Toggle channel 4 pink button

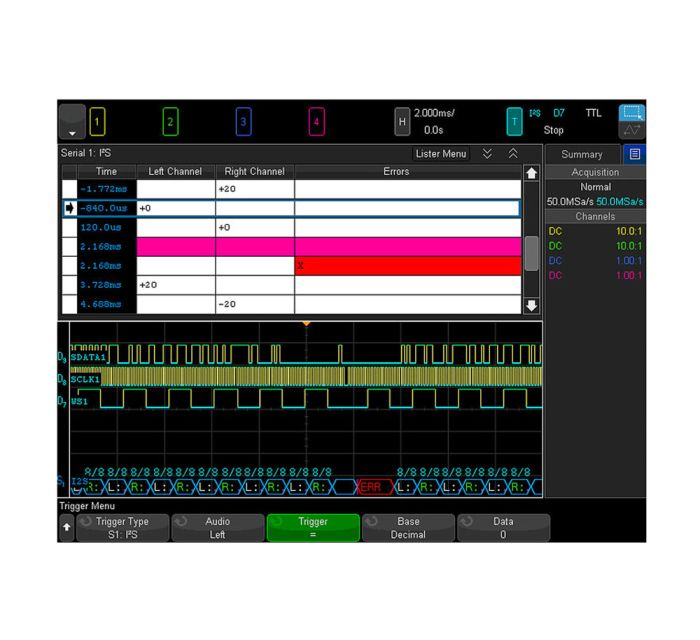tap(316, 121)
